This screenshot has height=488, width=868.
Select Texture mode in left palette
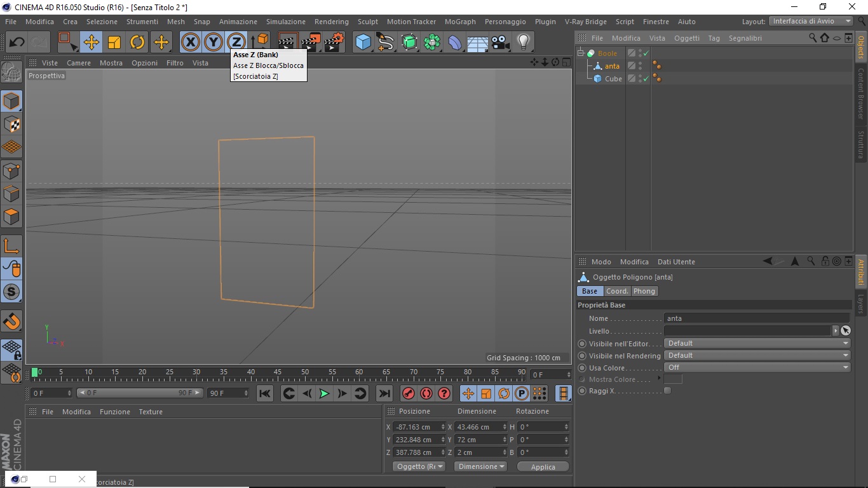[11, 124]
